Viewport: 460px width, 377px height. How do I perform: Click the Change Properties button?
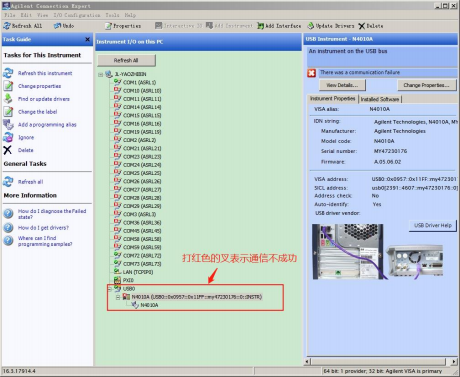point(426,85)
